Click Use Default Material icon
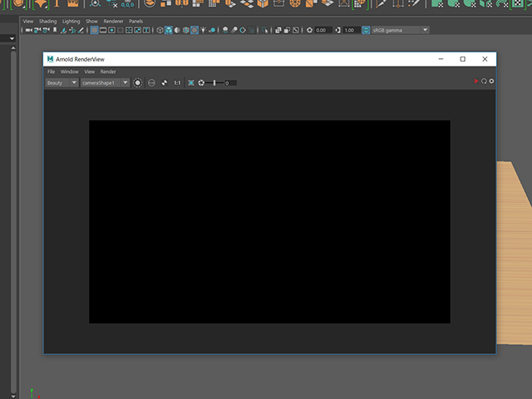This screenshot has width=532, height=399. 177,30
